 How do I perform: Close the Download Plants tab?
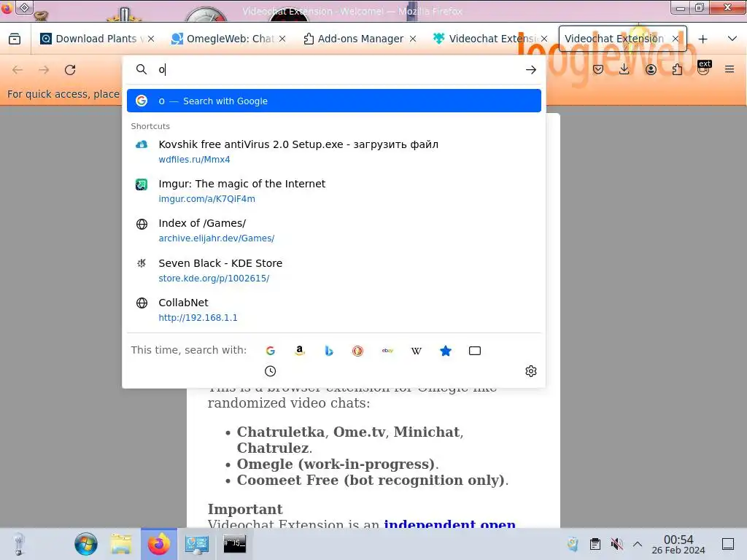point(151,39)
